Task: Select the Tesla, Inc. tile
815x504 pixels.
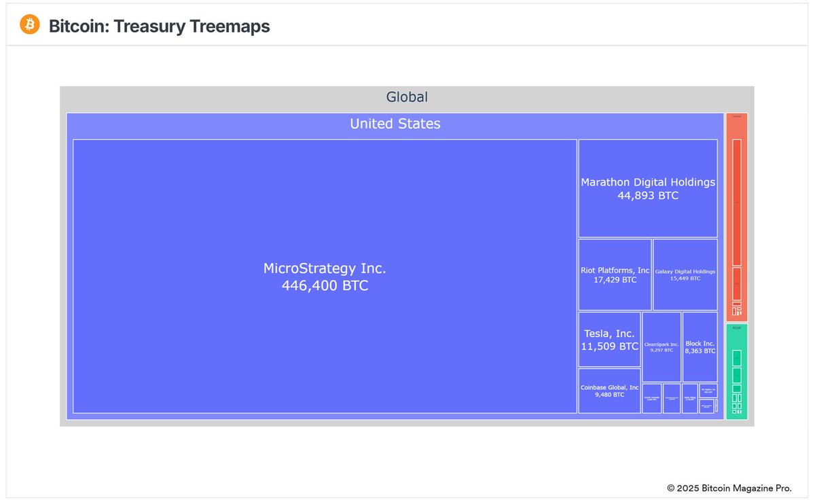Action: pyautogui.click(x=609, y=340)
